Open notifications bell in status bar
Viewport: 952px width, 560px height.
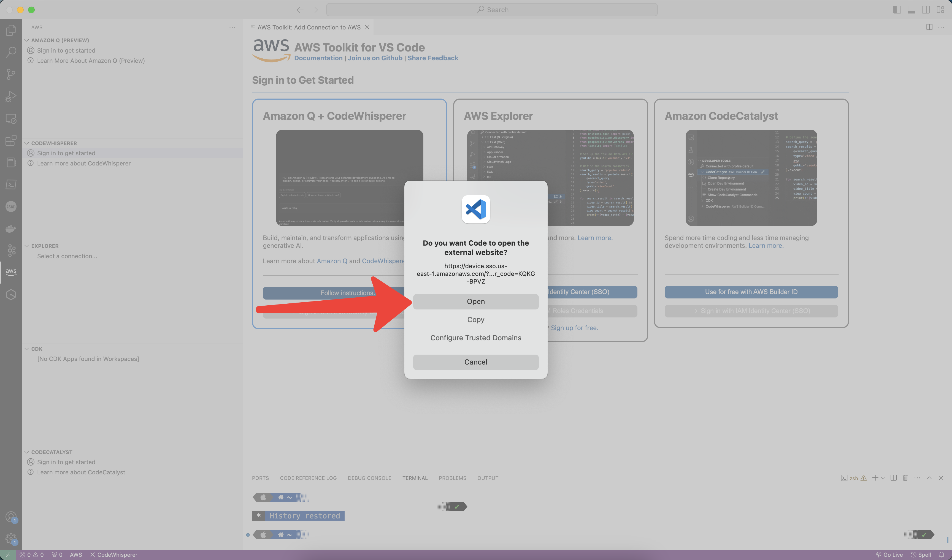(x=942, y=554)
